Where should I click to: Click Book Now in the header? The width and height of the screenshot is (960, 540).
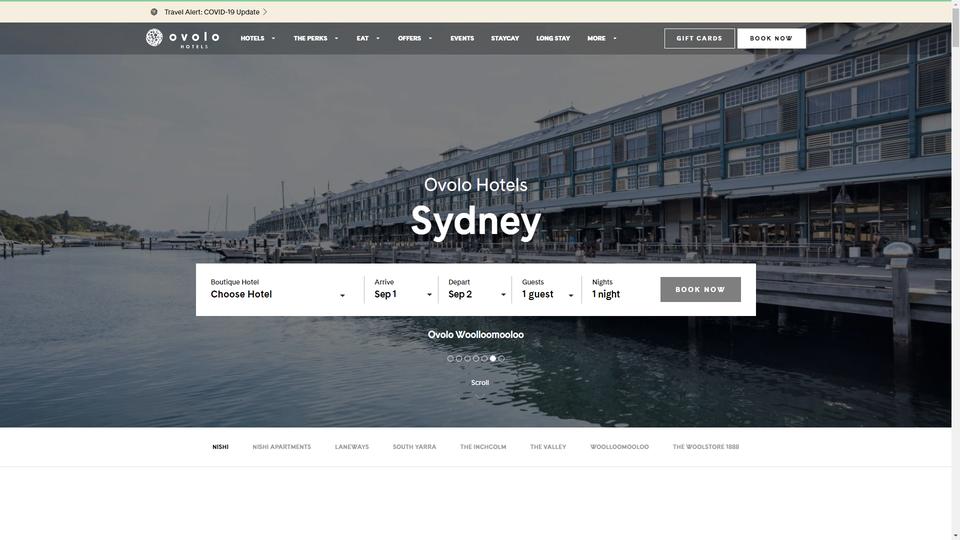(771, 38)
